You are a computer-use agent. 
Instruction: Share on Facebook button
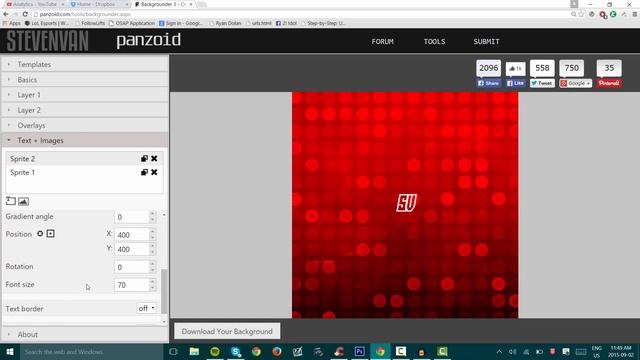tap(489, 83)
